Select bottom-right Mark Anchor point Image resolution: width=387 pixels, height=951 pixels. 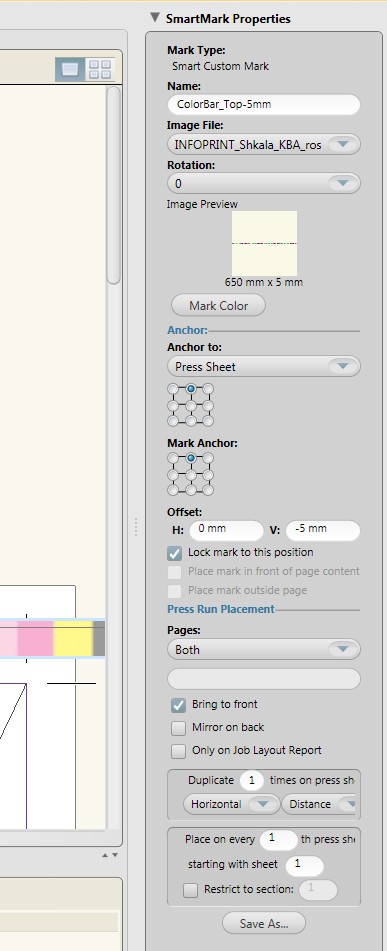(208, 489)
